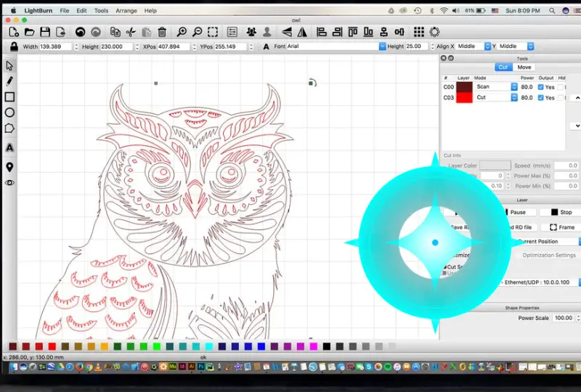Open settings gear icon in toolbar
Screen dimensions: 581x392
tap(434, 32)
